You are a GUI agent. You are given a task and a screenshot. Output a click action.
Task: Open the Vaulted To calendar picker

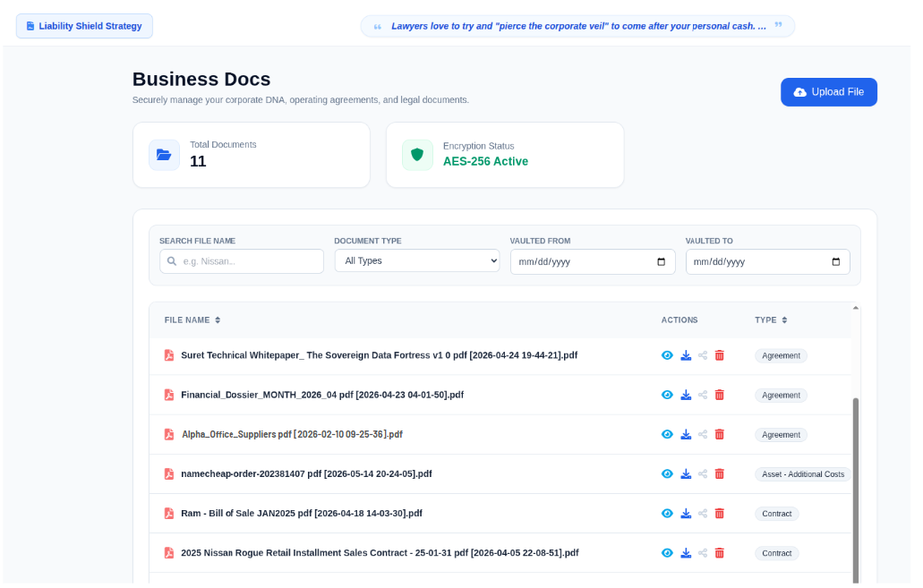[x=836, y=262]
